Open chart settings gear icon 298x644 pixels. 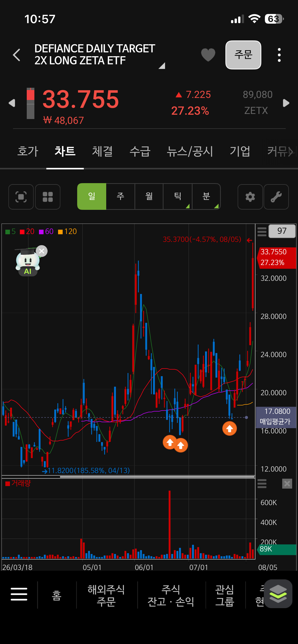(250, 197)
